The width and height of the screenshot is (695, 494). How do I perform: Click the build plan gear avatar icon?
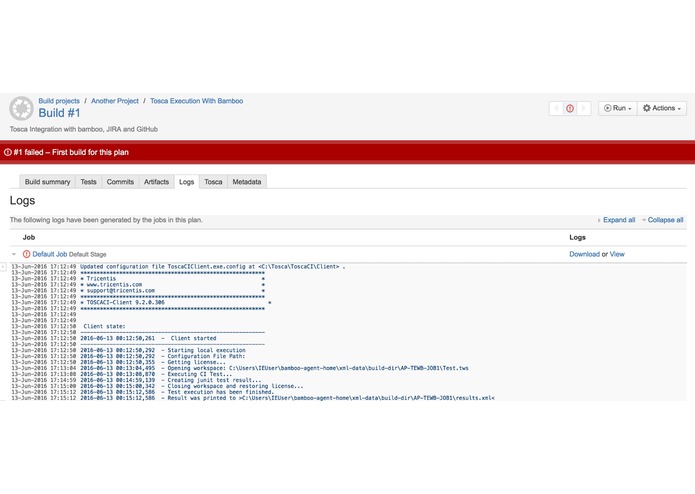pos(21,108)
